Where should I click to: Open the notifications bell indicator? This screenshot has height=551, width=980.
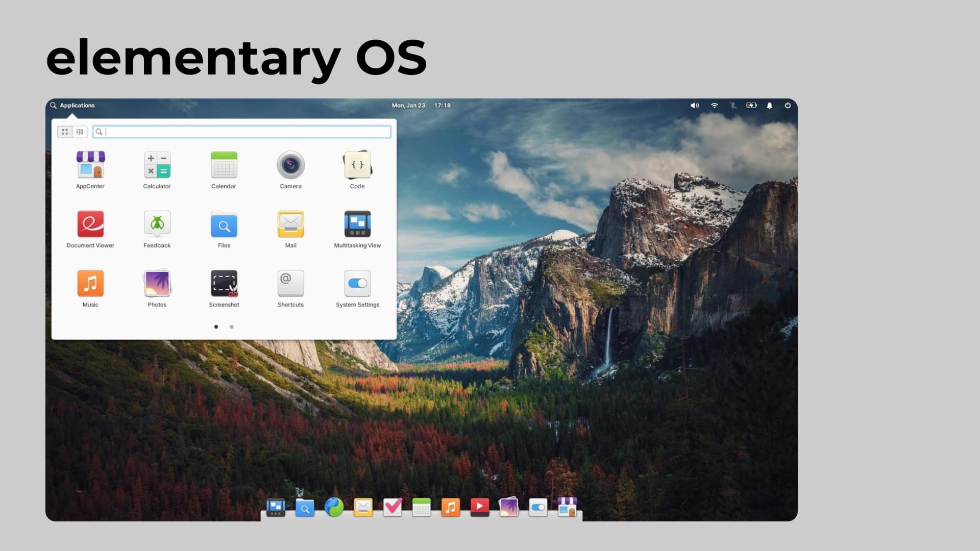(770, 105)
